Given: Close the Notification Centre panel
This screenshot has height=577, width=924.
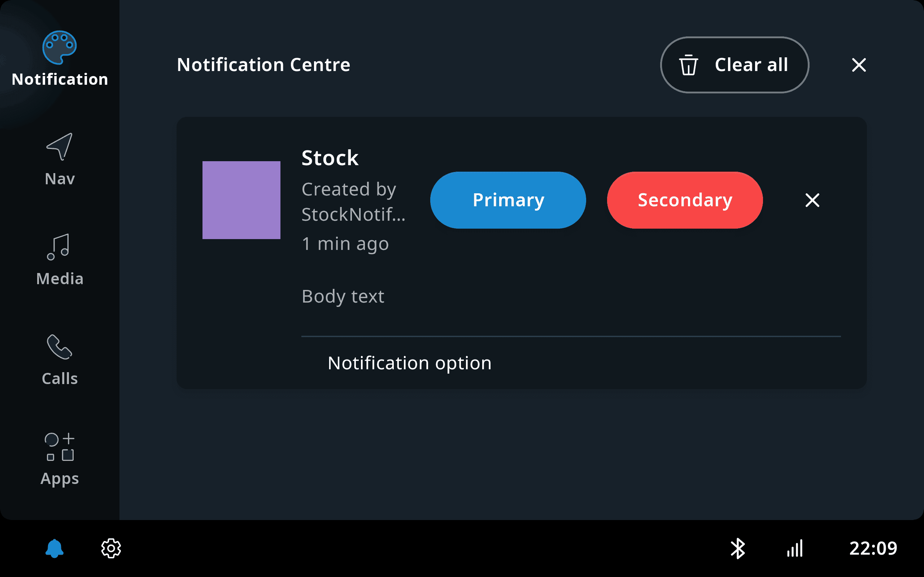Looking at the screenshot, I should coord(859,65).
